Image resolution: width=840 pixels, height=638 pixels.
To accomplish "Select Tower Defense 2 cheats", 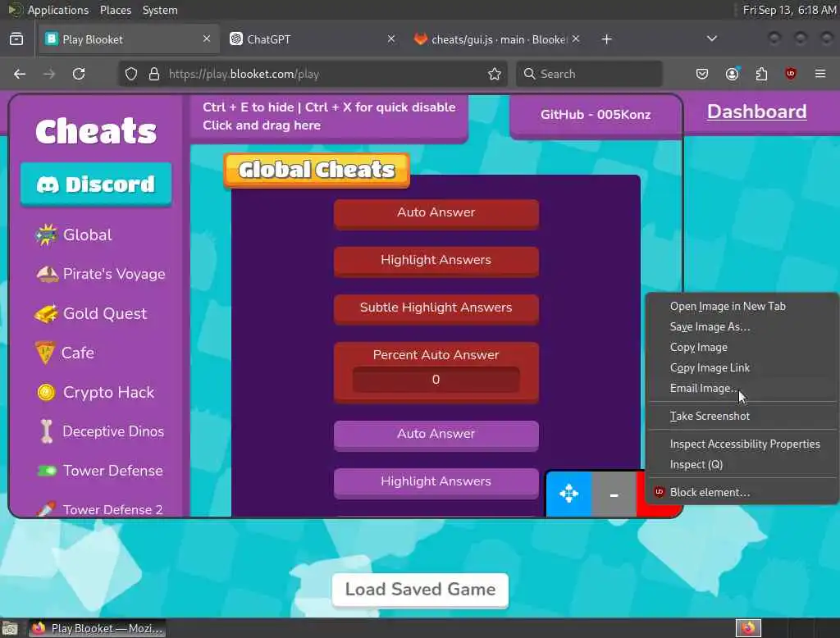I will pyautogui.click(x=99, y=509).
